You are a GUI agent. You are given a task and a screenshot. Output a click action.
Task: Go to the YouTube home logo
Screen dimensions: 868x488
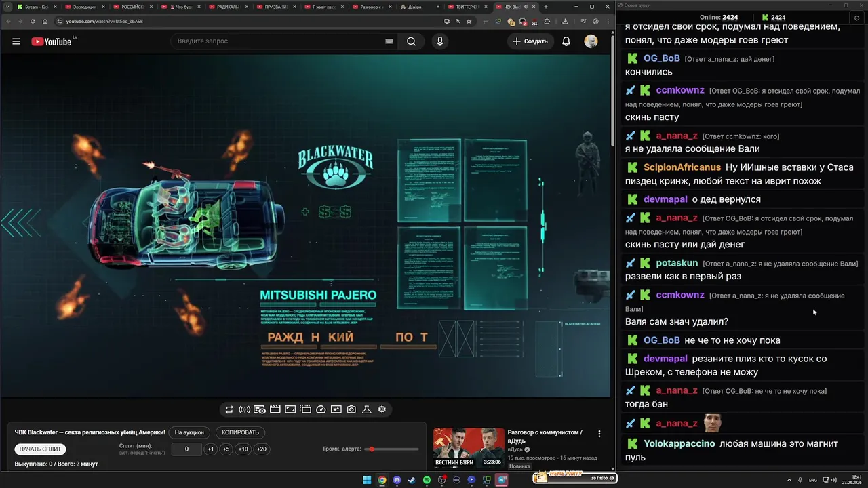click(x=52, y=41)
